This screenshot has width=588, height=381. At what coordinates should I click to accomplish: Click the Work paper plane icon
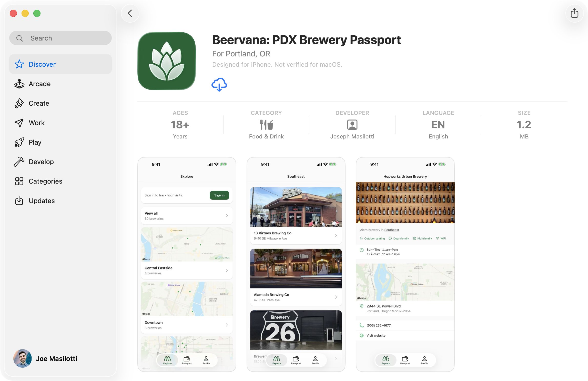point(19,123)
